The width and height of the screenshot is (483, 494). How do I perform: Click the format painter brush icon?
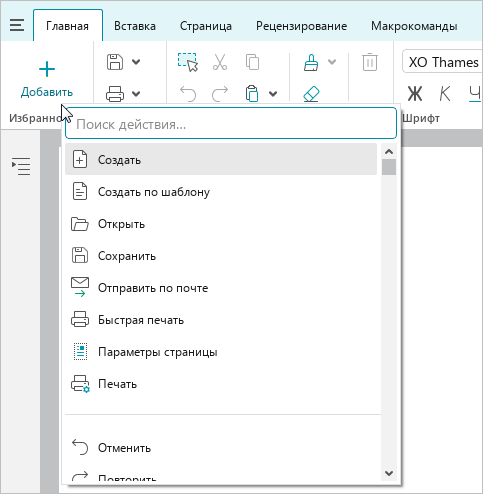(x=311, y=62)
